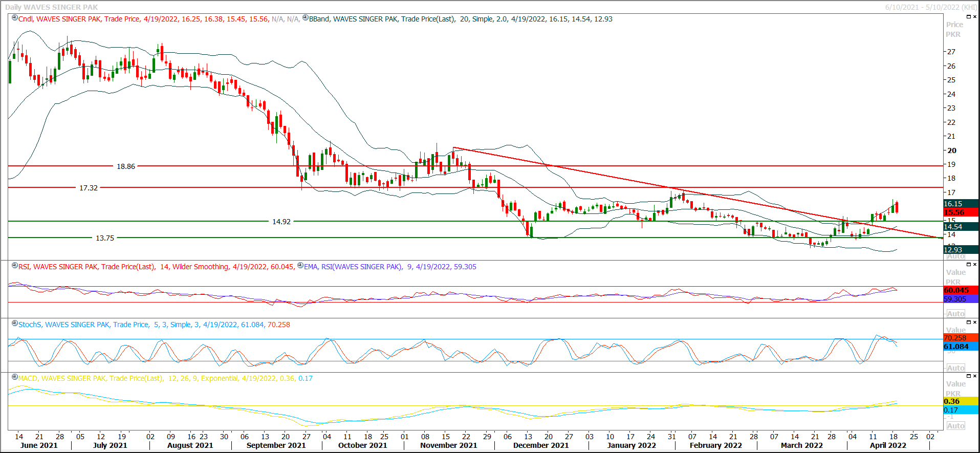Click the Auto scale button in MACD panel
This screenshot has width=980, height=453.
pyautogui.click(x=955, y=426)
